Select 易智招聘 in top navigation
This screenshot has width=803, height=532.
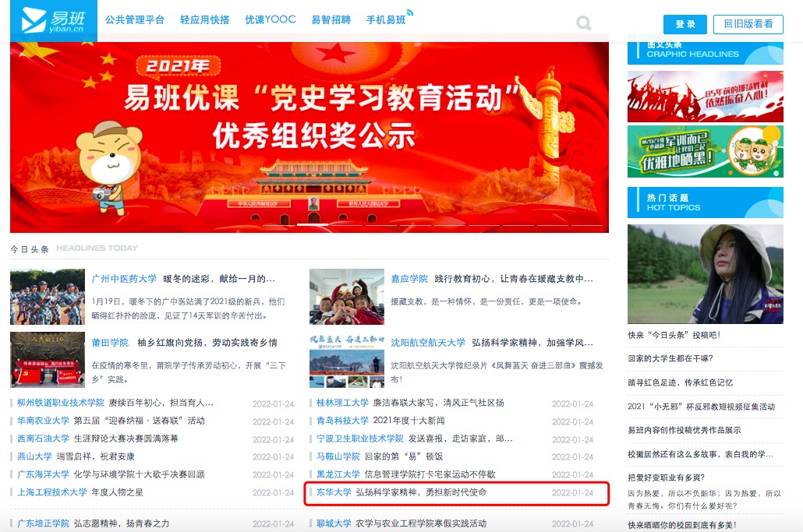(x=331, y=20)
